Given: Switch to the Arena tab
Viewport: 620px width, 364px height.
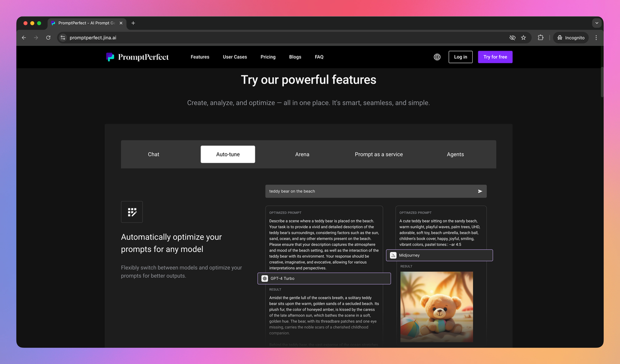Looking at the screenshot, I should tap(302, 154).
